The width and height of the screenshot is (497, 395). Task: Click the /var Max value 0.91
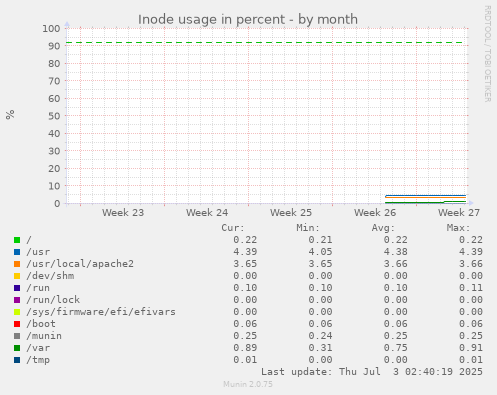[x=471, y=348]
